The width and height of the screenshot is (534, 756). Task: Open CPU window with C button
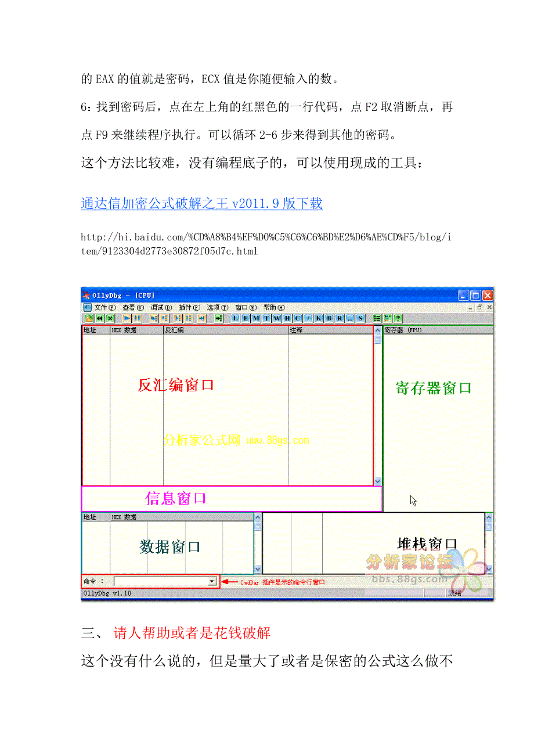click(x=298, y=318)
